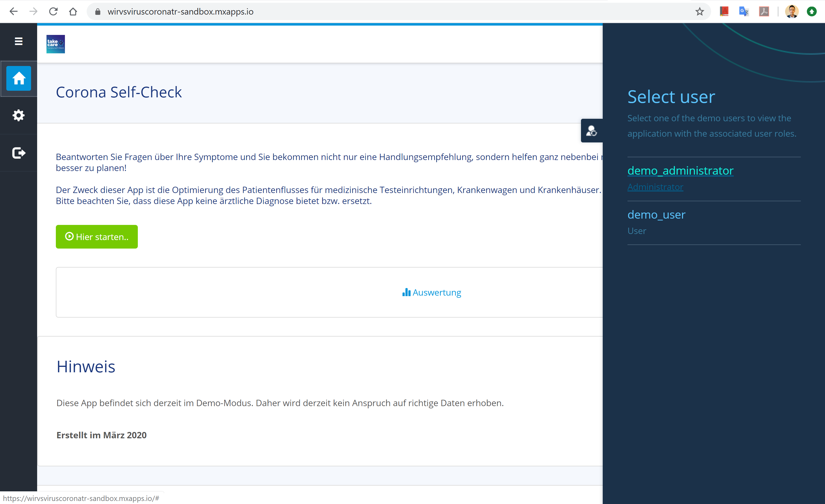The width and height of the screenshot is (825, 504).
Task: Click the sign-out icon in sidebar
Action: pos(18,153)
